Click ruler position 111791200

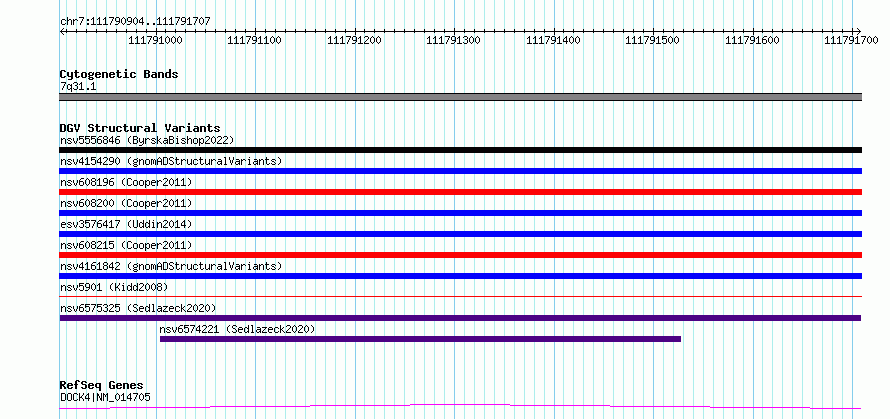[x=355, y=40]
